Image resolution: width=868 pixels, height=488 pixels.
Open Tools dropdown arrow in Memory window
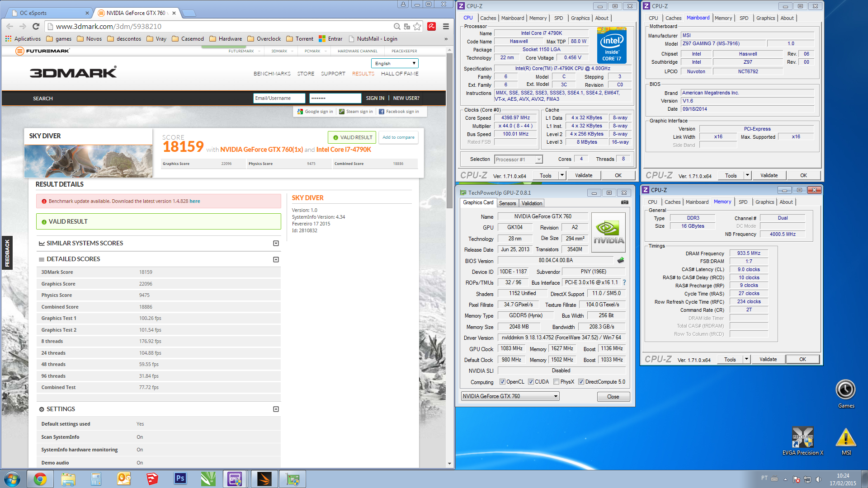746,359
